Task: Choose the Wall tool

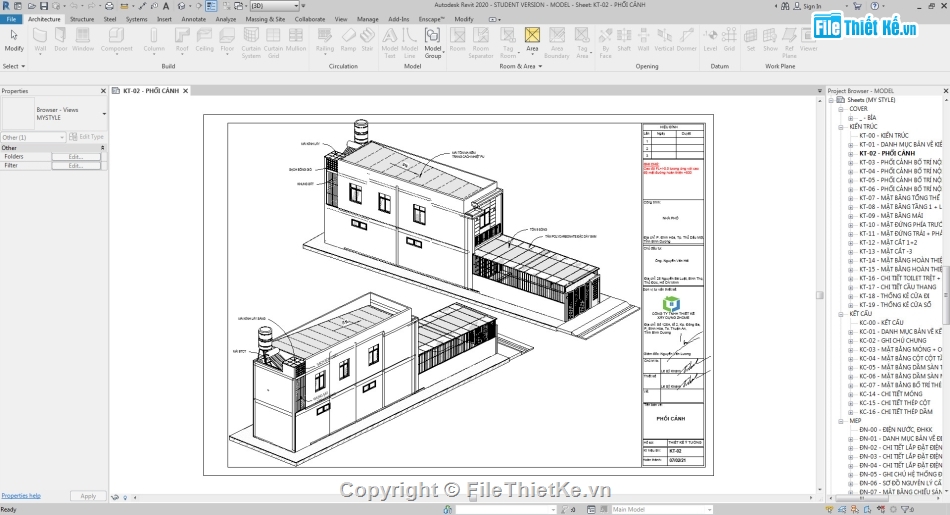Action: (x=40, y=40)
